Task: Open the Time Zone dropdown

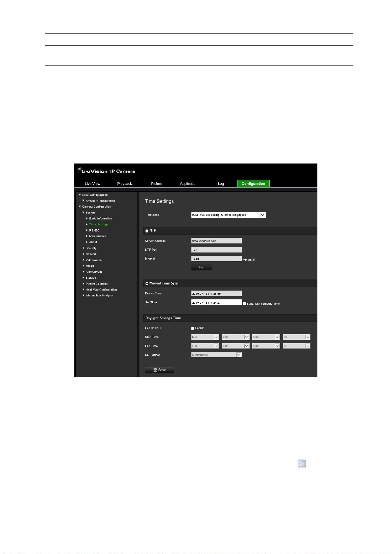Action: tap(228, 215)
